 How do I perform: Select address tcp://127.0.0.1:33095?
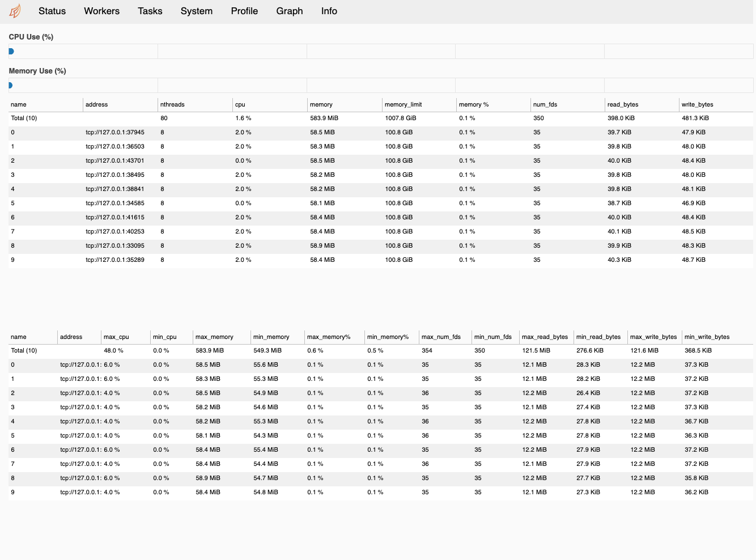click(115, 245)
